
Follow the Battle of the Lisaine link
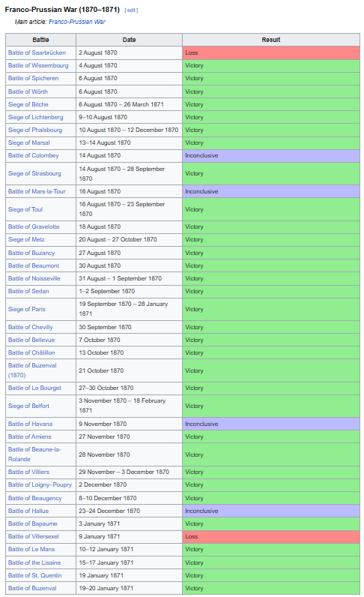(34, 562)
